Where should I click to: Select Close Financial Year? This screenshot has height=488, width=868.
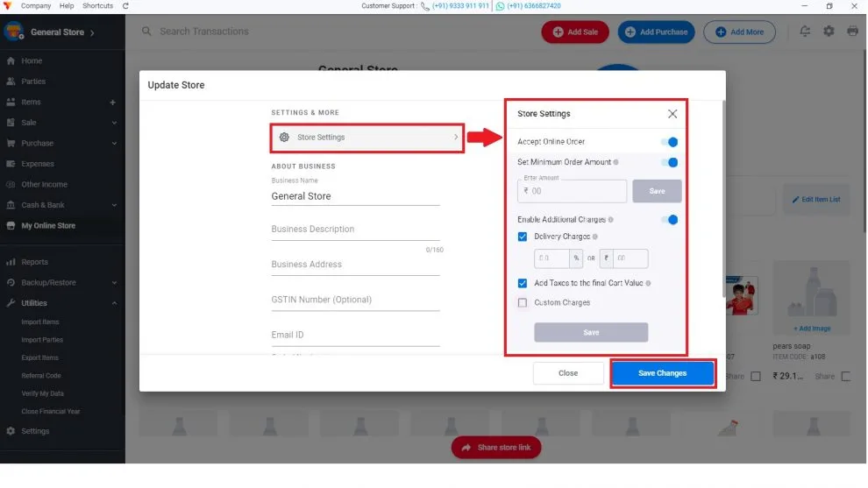[50, 412]
